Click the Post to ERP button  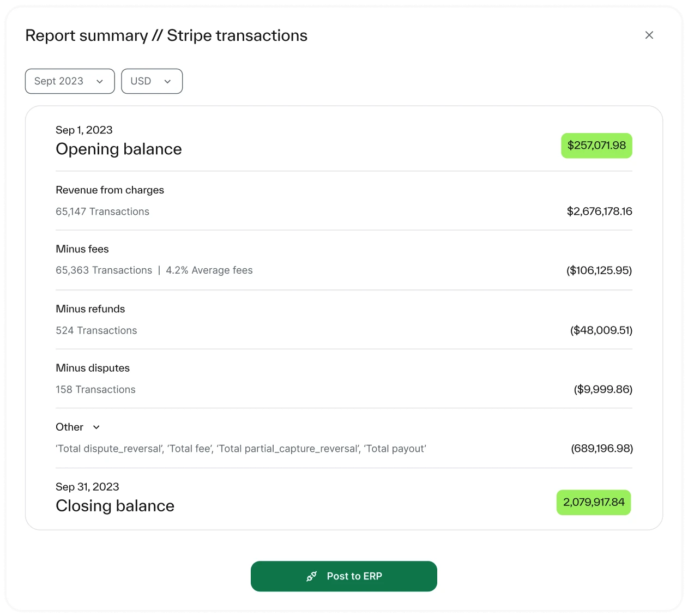click(344, 576)
